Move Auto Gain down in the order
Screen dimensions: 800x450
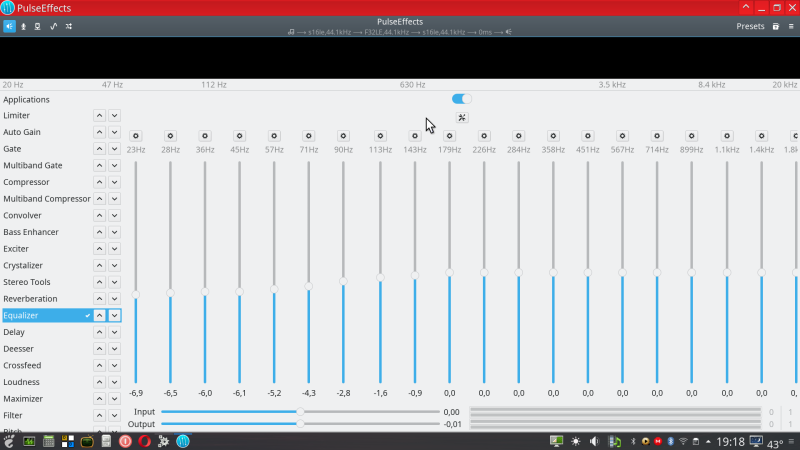pos(114,132)
